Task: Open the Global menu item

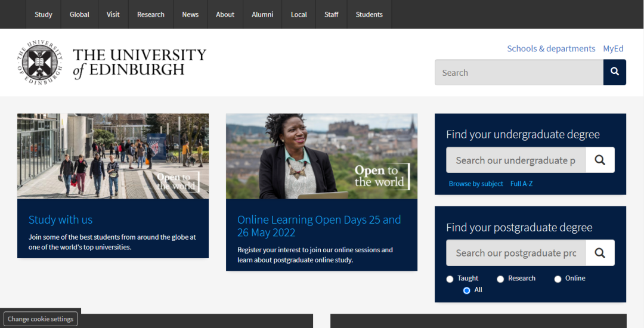Action: pyautogui.click(x=79, y=14)
